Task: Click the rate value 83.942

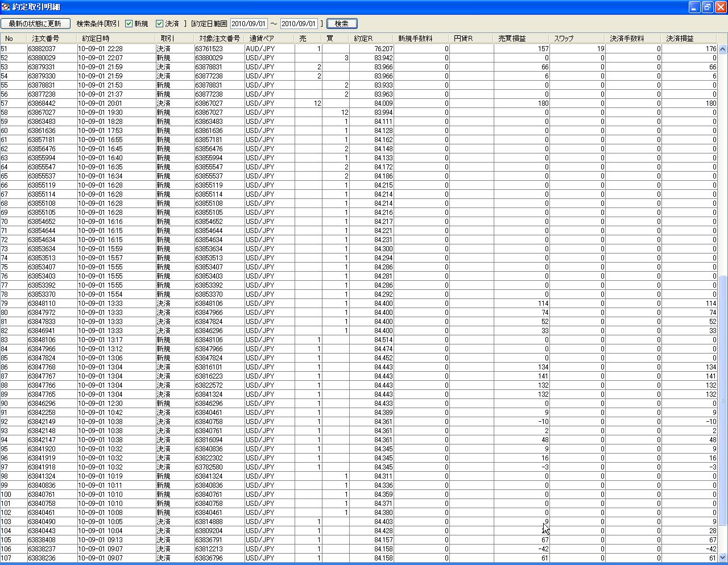Action: pos(383,58)
